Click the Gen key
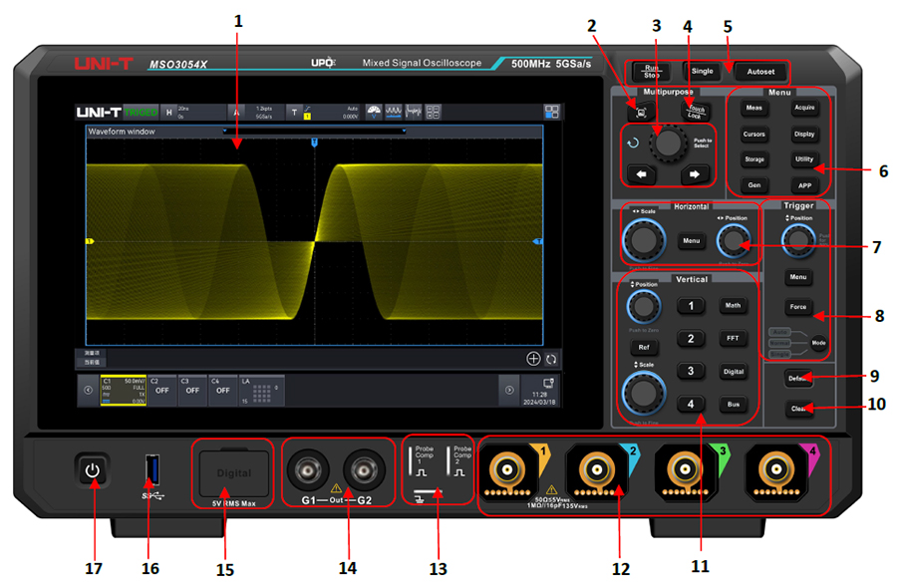 pyautogui.click(x=754, y=185)
